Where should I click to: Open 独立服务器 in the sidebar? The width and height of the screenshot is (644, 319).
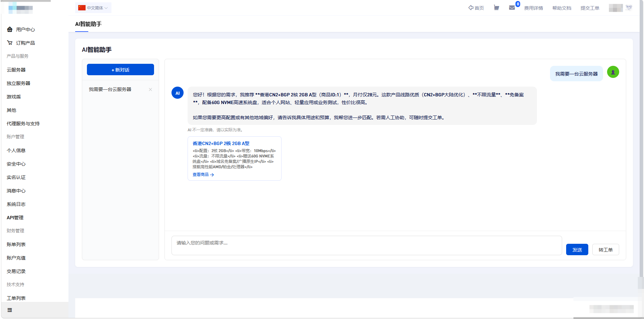point(18,83)
